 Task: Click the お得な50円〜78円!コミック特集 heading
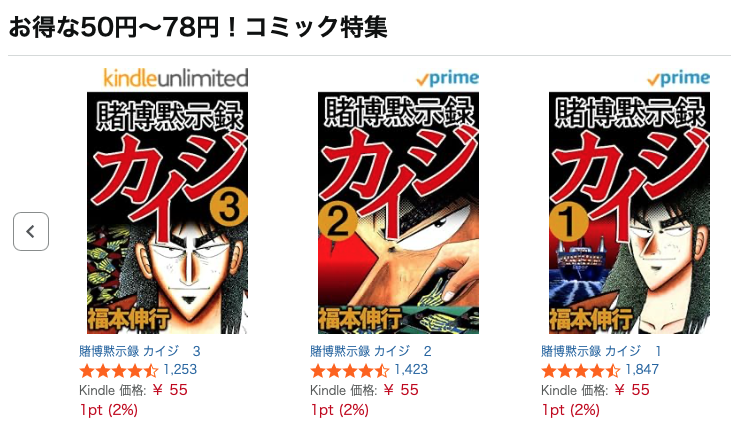[x=198, y=27]
